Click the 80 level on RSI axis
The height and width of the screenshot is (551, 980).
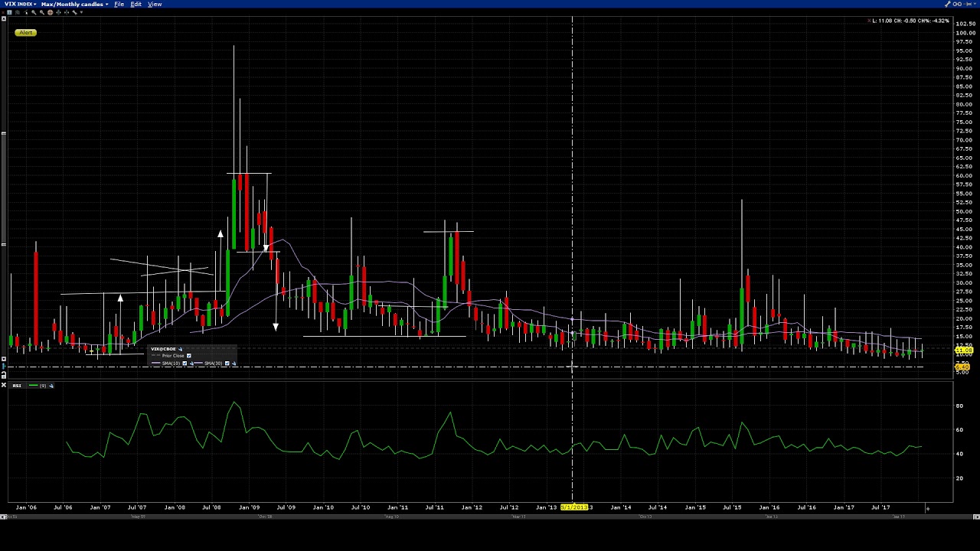tap(959, 406)
